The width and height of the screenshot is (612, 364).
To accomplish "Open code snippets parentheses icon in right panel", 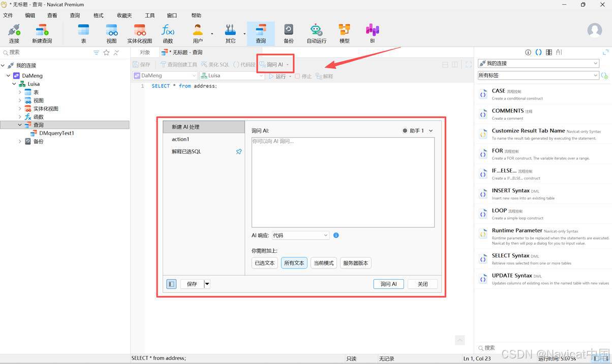I will [538, 52].
